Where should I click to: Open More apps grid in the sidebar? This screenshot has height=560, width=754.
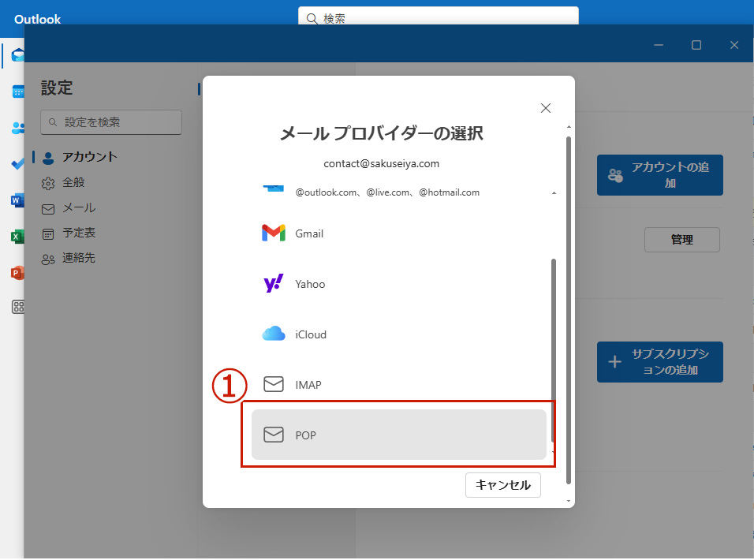(x=18, y=307)
